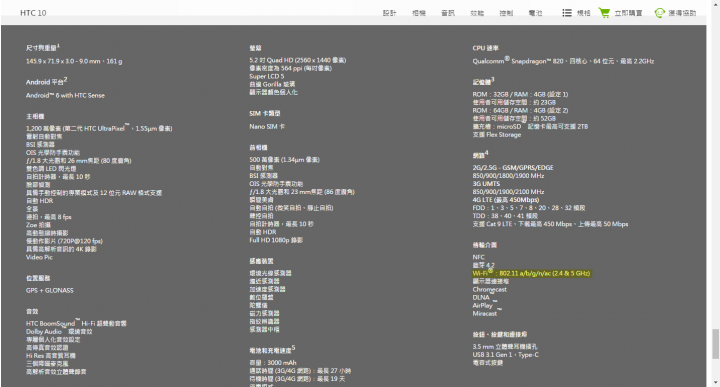Click the ROM 64GB / RAM 4GB line
720x387 pixels.
(x=520, y=110)
